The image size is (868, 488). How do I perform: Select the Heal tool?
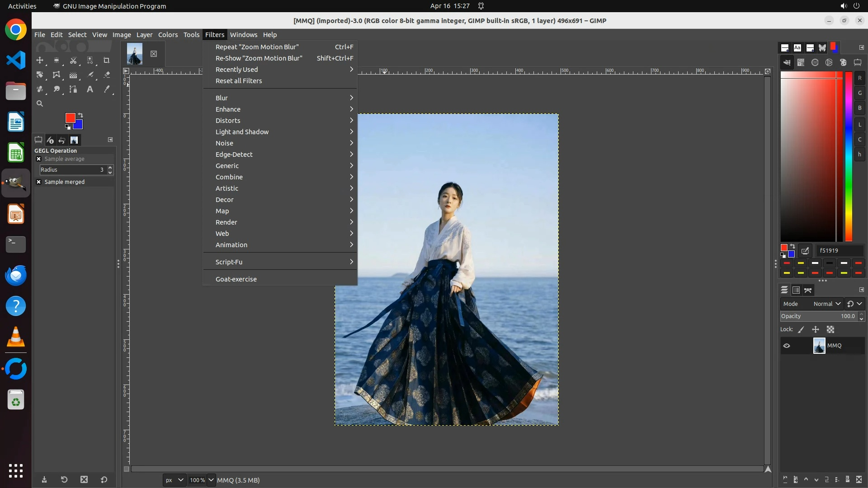pyautogui.click(x=40, y=89)
